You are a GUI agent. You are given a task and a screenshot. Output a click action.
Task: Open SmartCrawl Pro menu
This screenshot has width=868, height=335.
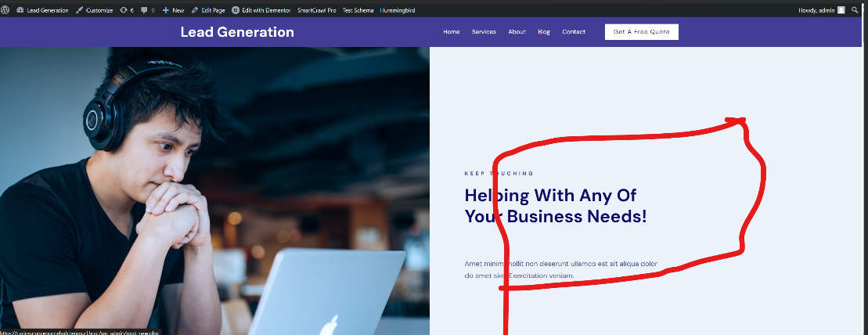coord(317,10)
